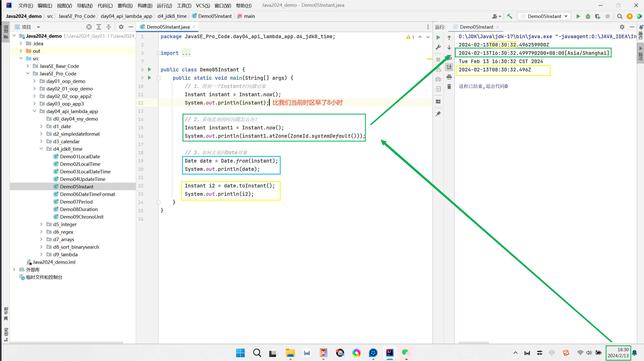This screenshot has height=361, width=644.
Task: Click the Search Everywhere magnifier icon
Action: pos(620,16)
